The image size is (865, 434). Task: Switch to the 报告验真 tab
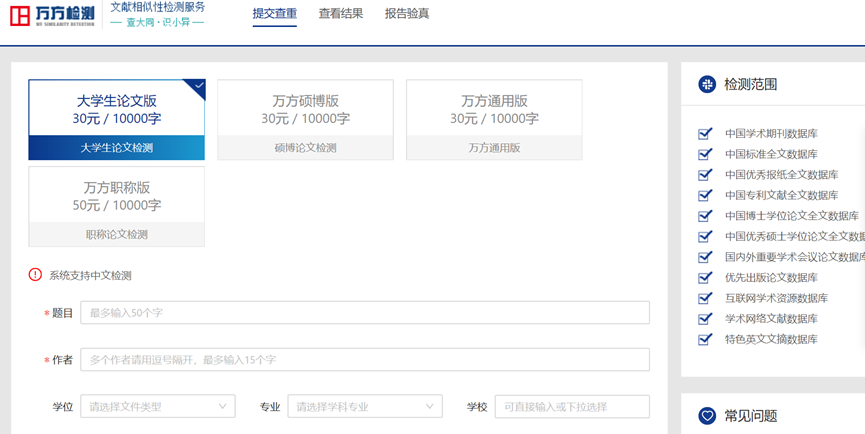407,14
